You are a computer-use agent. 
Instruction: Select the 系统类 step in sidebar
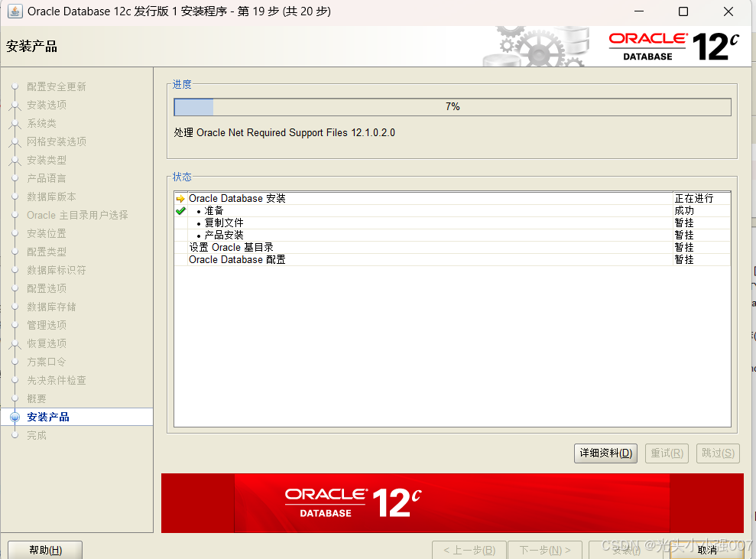click(x=41, y=123)
